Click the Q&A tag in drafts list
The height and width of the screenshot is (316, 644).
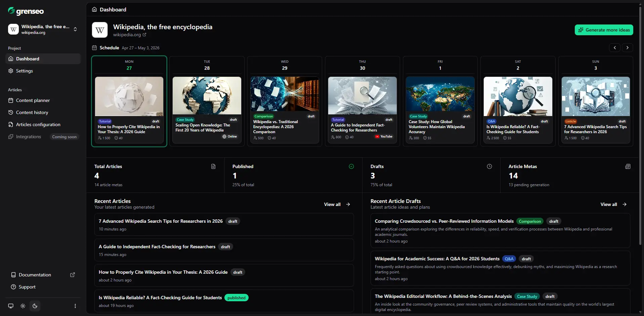(509, 259)
